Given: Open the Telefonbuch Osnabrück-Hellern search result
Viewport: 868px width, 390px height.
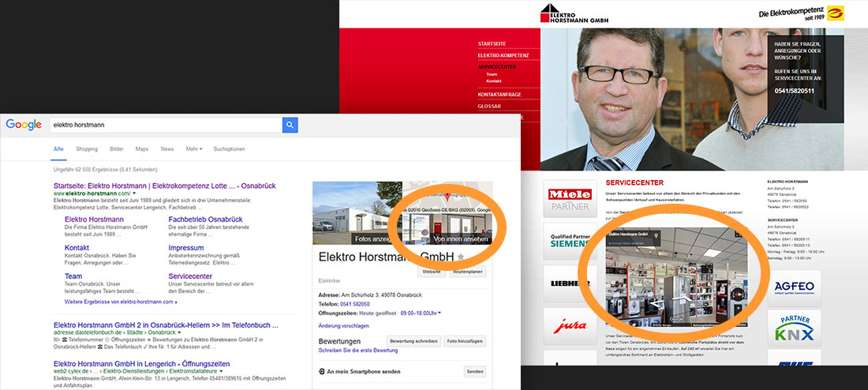Looking at the screenshot, I should (x=166, y=325).
